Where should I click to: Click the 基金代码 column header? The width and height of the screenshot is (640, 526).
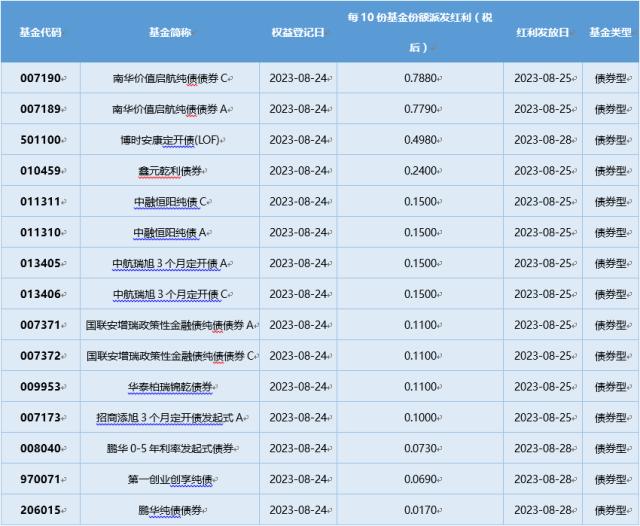(40, 32)
